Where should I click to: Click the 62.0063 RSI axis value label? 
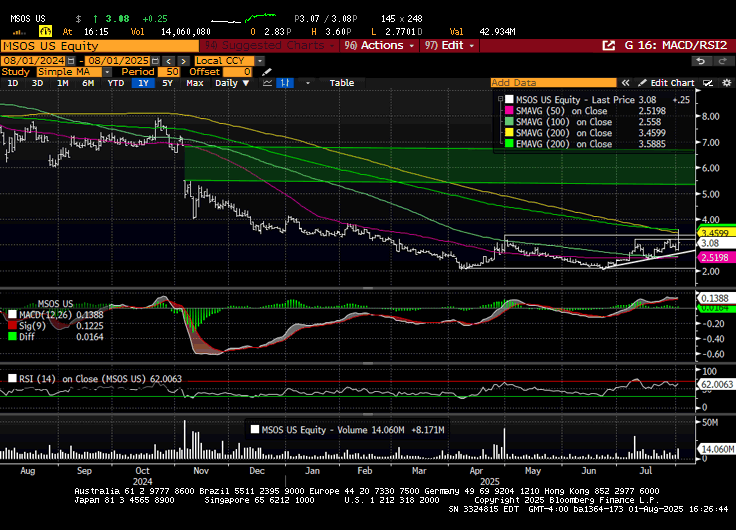click(x=716, y=384)
